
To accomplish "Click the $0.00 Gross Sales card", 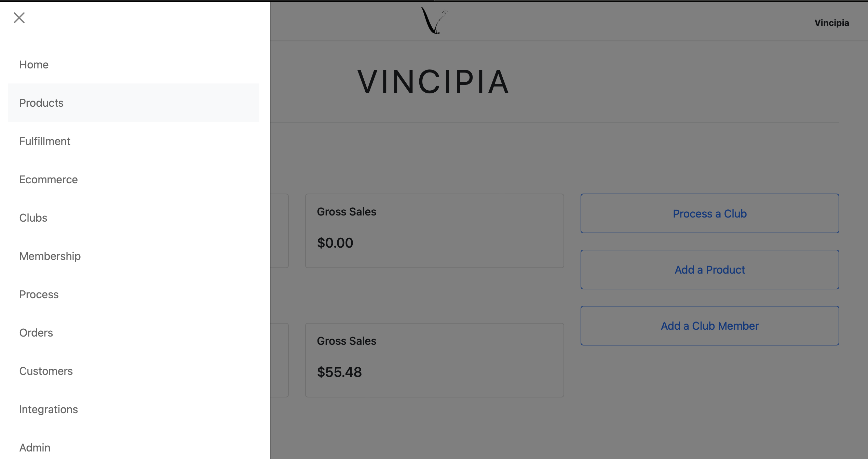I will pyautogui.click(x=434, y=231).
